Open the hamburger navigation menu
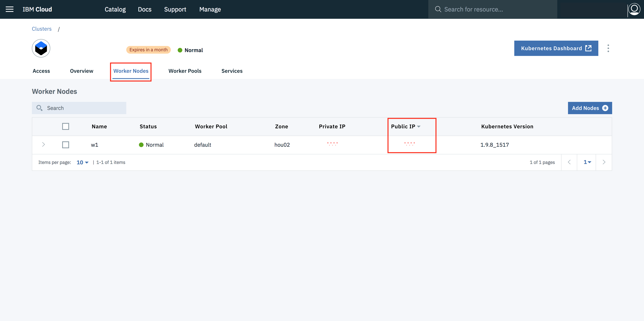The height and width of the screenshot is (321, 644). (x=10, y=9)
